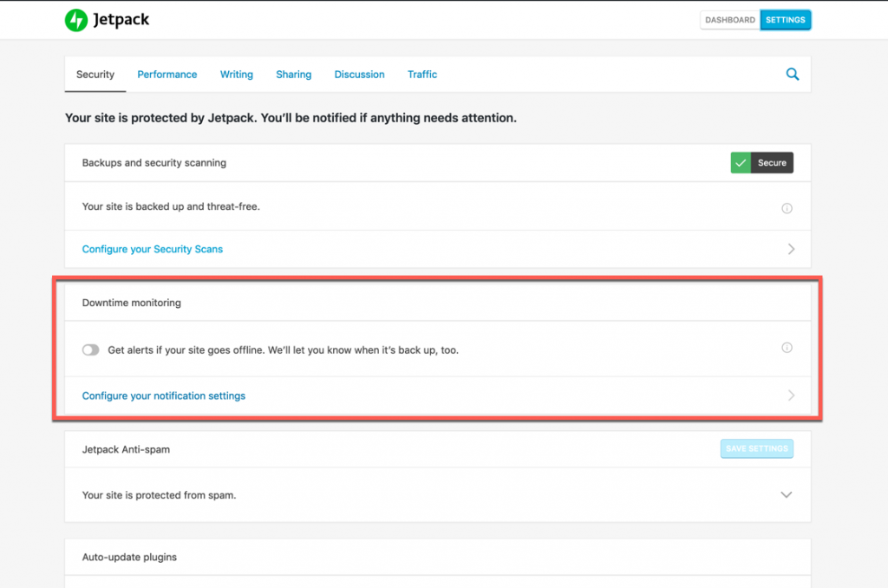Open the Sharing tab

293,75
